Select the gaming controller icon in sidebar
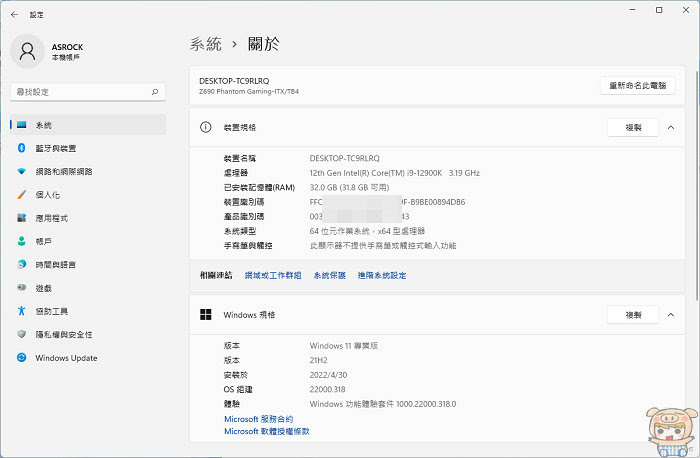Image resolution: width=700 pixels, height=458 pixels. [x=21, y=287]
